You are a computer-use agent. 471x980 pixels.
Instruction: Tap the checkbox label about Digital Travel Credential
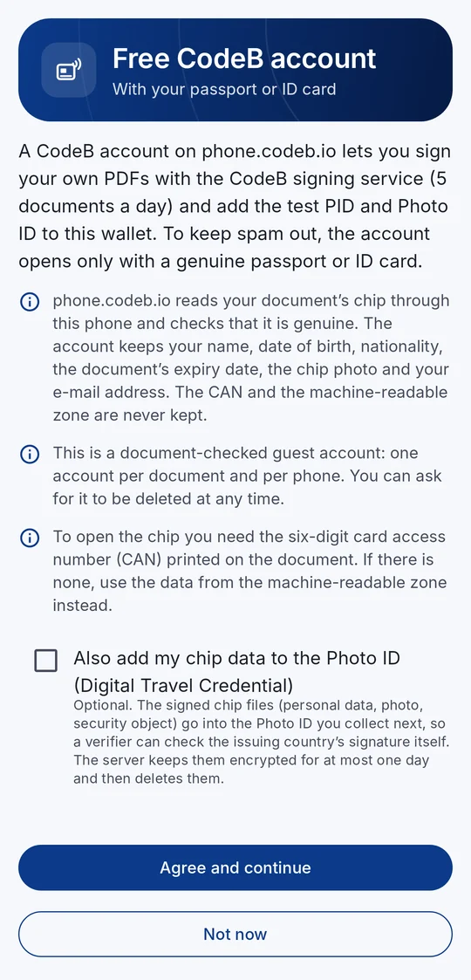[236, 672]
